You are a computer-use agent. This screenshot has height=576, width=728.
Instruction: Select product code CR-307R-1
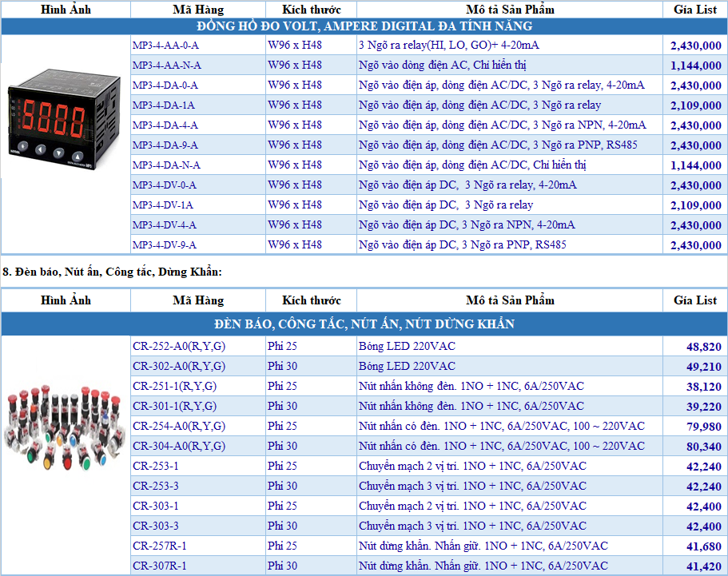pos(160,566)
